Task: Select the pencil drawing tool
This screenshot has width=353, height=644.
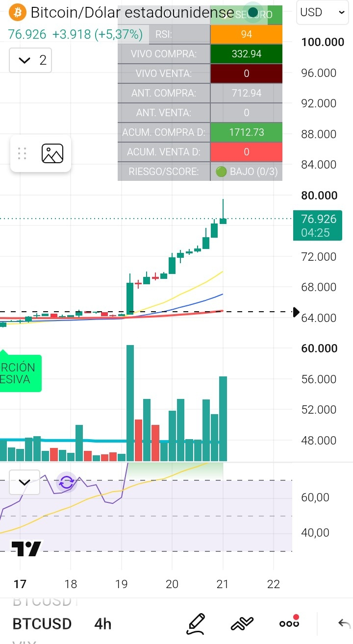Action: tap(196, 623)
